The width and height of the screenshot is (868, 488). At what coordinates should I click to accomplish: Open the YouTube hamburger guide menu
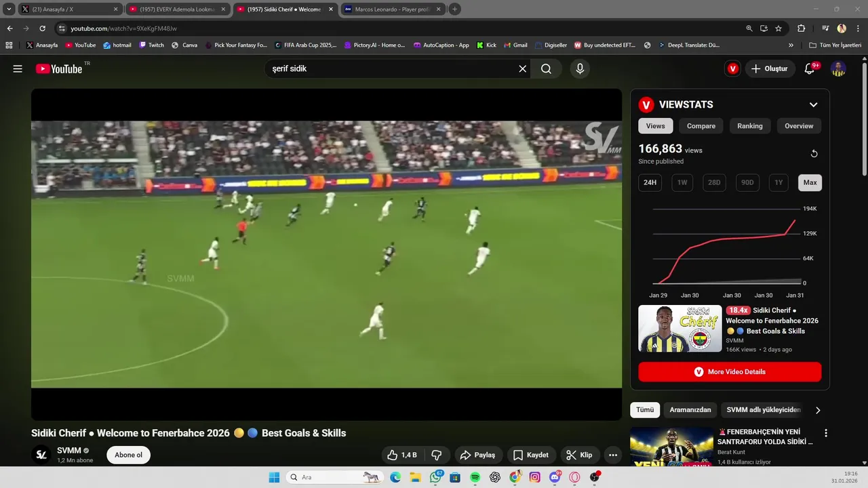(x=18, y=68)
